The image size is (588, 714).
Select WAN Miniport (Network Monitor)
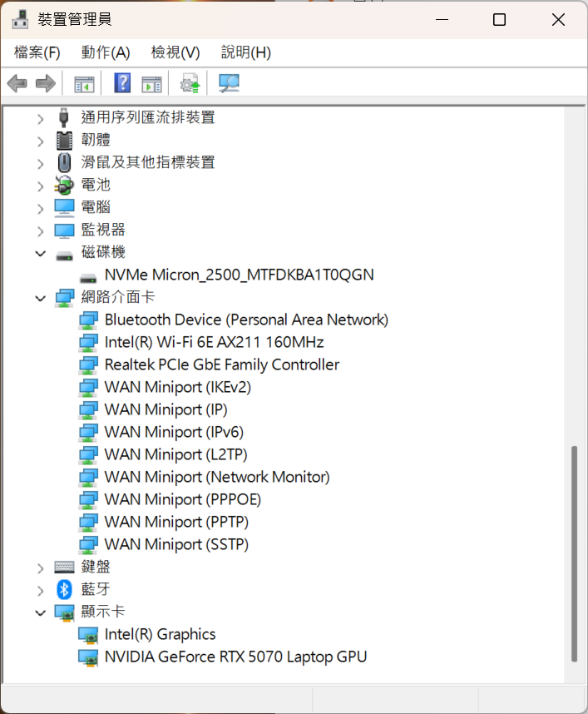tap(217, 477)
